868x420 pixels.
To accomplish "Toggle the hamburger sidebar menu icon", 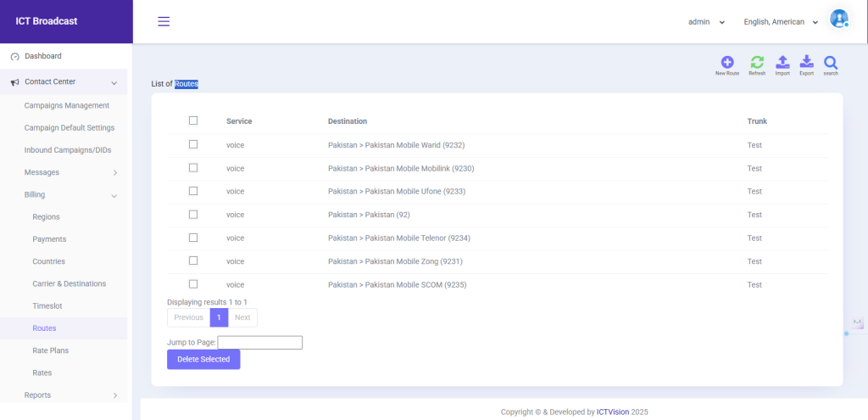I will tap(164, 21).
